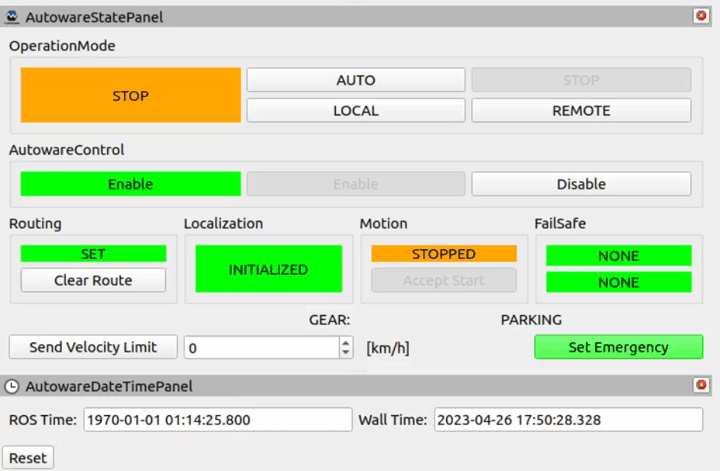Viewport: 720px width, 471px height.
Task: Switch operation mode to AUTO
Action: click(356, 80)
